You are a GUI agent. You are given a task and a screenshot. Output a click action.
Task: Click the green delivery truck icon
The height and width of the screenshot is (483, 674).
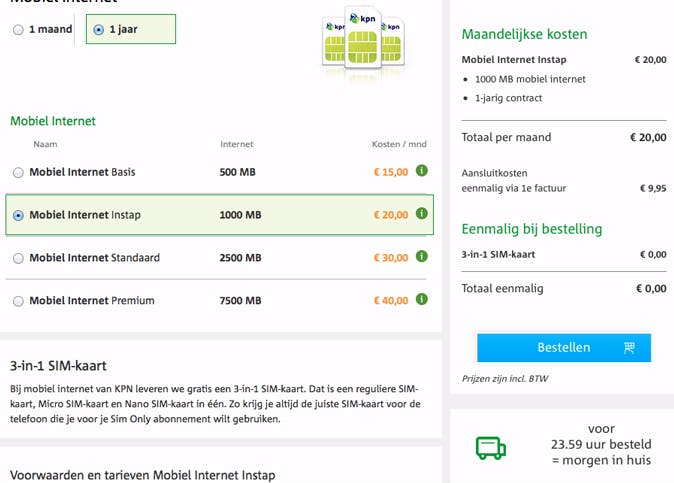click(x=491, y=446)
